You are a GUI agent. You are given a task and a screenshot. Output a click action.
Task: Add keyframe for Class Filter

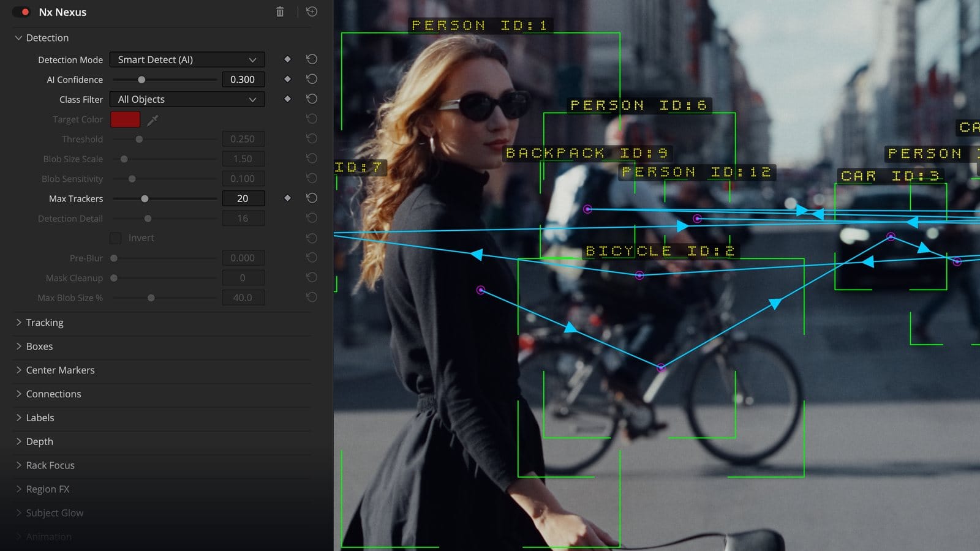coord(287,99)
